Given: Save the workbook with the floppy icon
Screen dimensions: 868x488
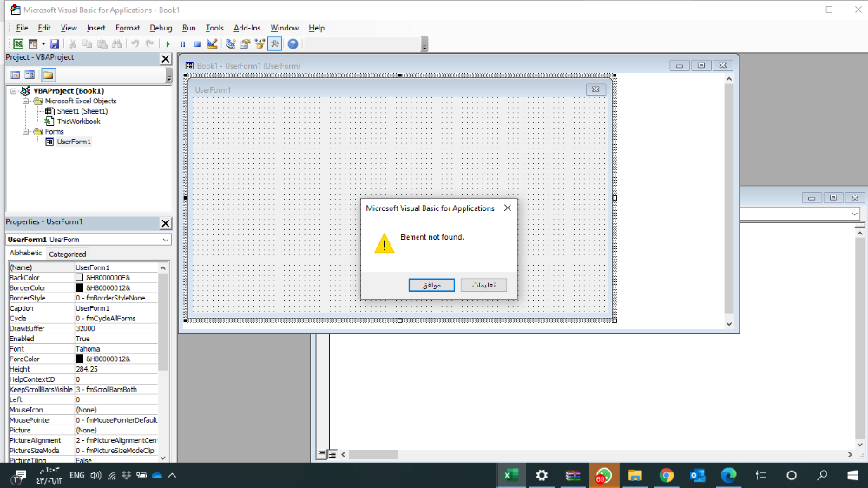Looking at the screenshot, I should [x=54, y=43].
